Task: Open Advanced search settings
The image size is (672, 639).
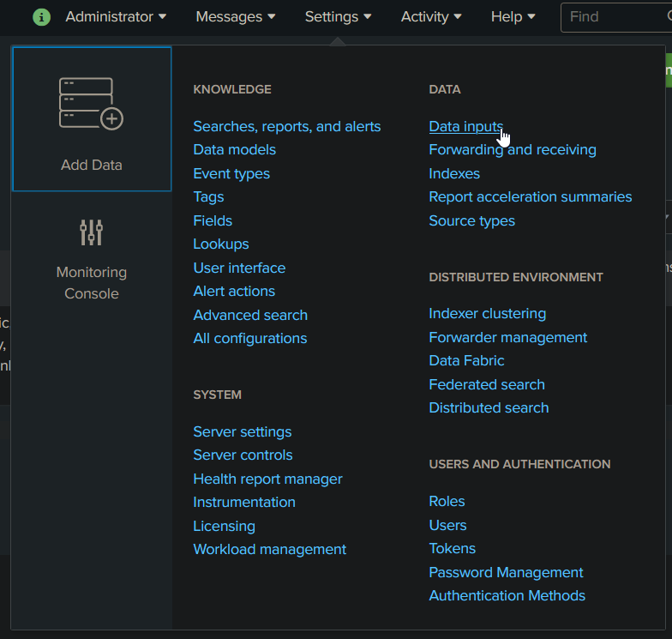Action: (x=250, y=316)
